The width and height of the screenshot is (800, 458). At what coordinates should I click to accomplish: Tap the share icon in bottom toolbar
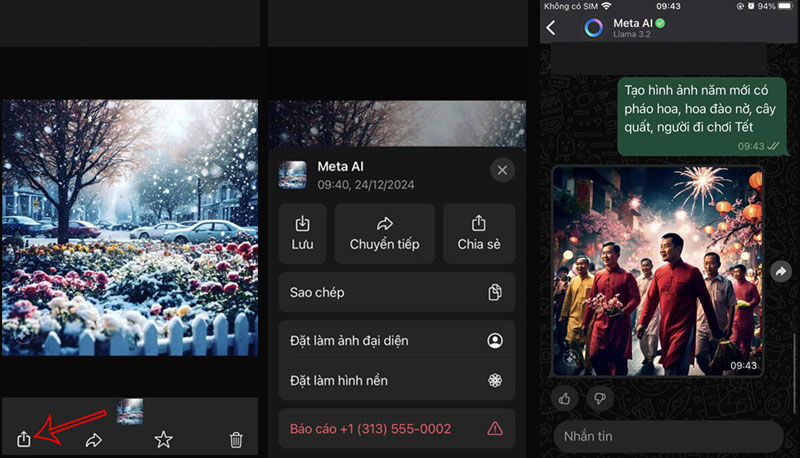(x=24, y=439)
